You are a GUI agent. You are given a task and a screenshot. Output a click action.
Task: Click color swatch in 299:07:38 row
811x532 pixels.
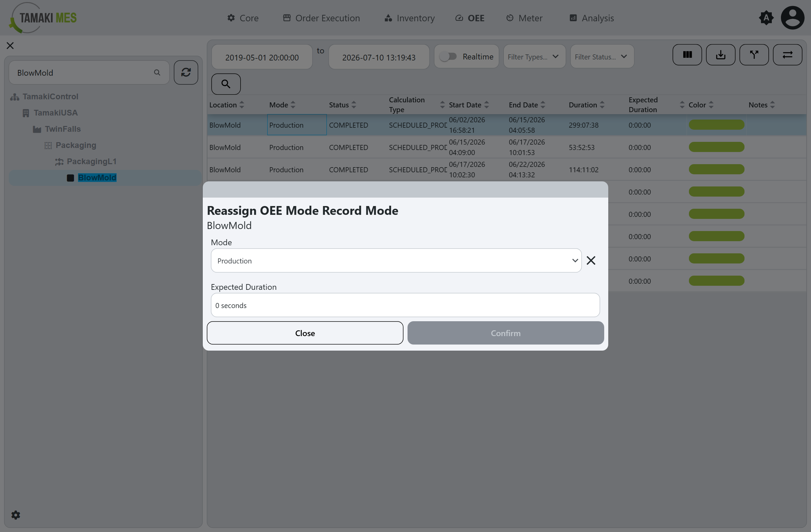(x=716, y=125)
